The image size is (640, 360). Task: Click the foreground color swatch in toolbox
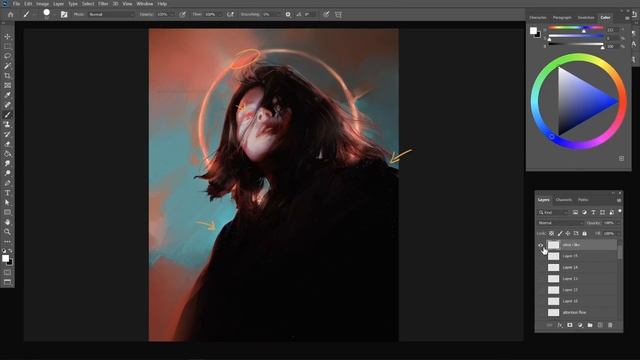tap(5, 258)
